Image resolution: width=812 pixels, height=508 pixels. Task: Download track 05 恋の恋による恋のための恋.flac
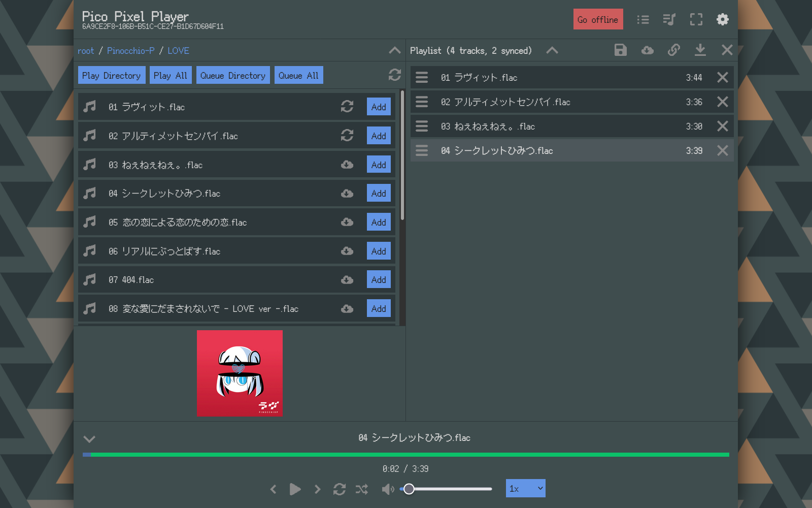[347, 221]
